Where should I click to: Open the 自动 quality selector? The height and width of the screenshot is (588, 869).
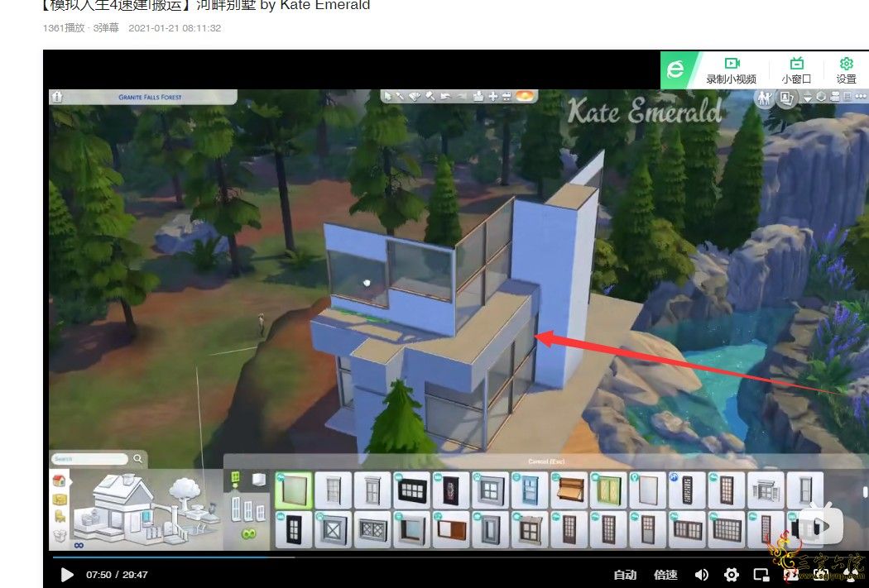pos(625,575)
